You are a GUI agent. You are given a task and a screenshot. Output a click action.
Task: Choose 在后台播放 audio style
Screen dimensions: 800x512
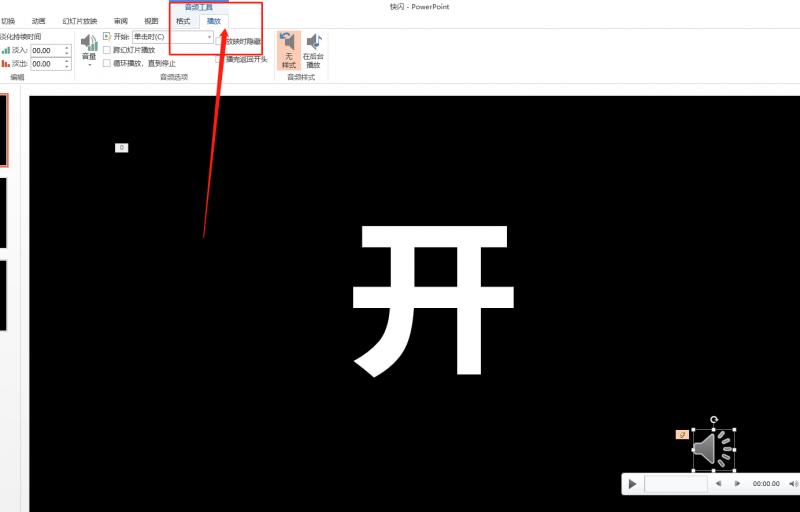click(313, 50)
